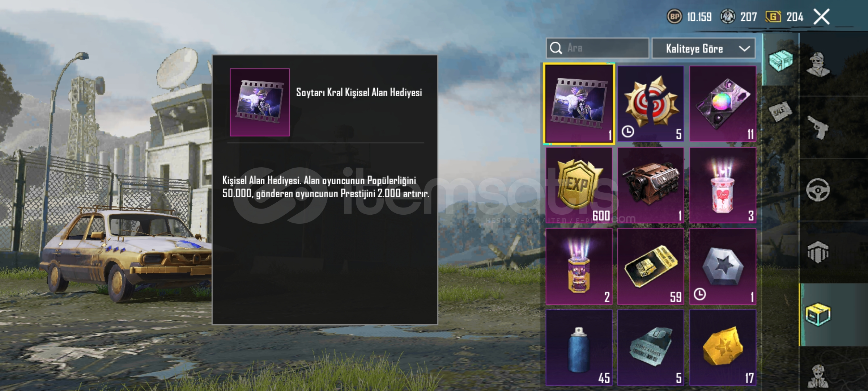Open the pistol weapons tab
This screenshot has width=868, height=391.
[819, 127]
